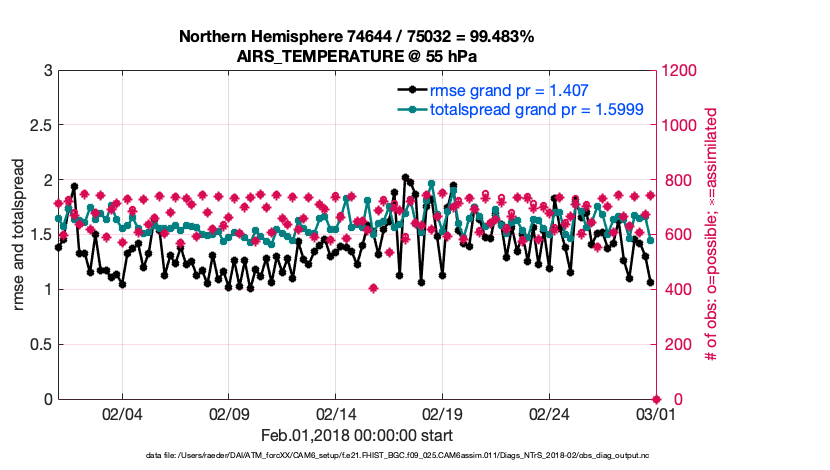Viewport: 830px width, 470px height.
Task: Click the black rmse legend line marker
Action: [x=411, y=89]
